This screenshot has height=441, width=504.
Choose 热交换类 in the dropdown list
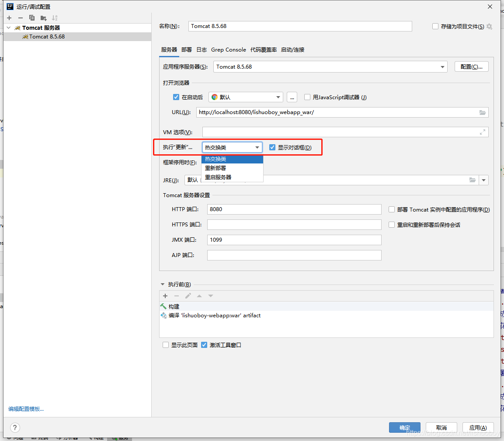[x=233, y=159]
